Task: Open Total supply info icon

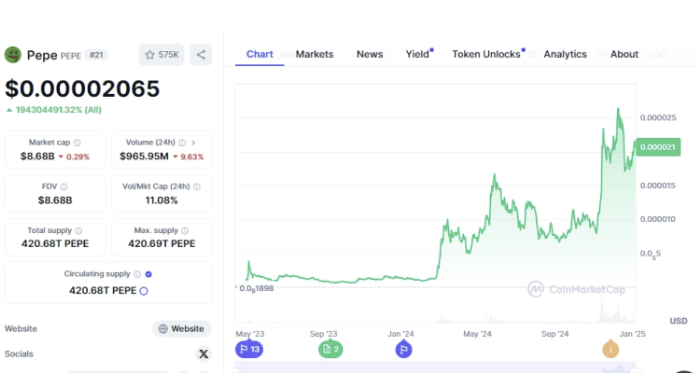Action: [x=78, y=231]
